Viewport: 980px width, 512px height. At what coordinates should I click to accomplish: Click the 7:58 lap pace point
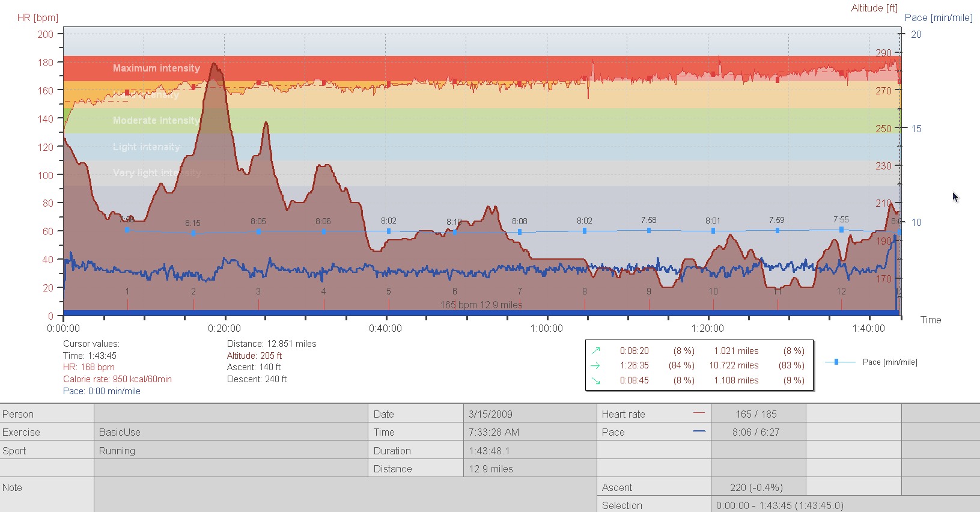pyautogui.click(x=649, y=230)
